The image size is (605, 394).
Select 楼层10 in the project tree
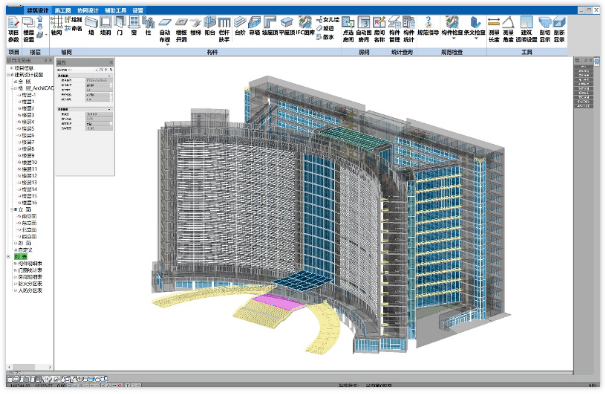(29, 162)
